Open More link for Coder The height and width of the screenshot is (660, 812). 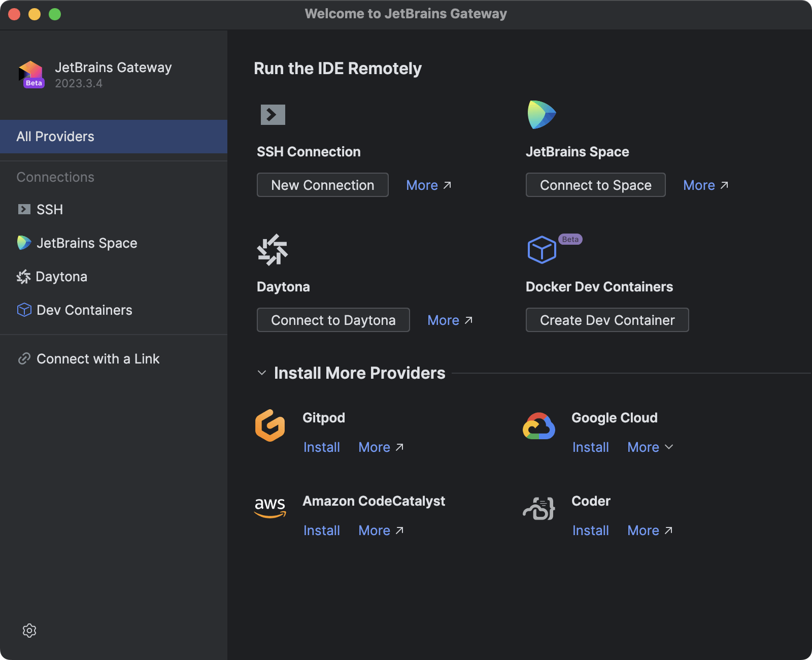pos(650,531)
